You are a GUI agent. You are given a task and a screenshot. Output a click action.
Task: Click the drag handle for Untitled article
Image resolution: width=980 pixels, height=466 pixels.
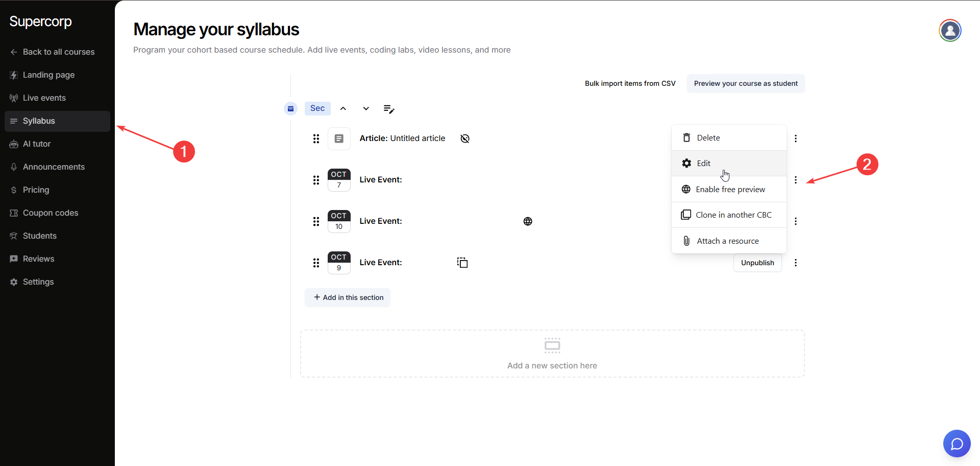pos(316,138)
